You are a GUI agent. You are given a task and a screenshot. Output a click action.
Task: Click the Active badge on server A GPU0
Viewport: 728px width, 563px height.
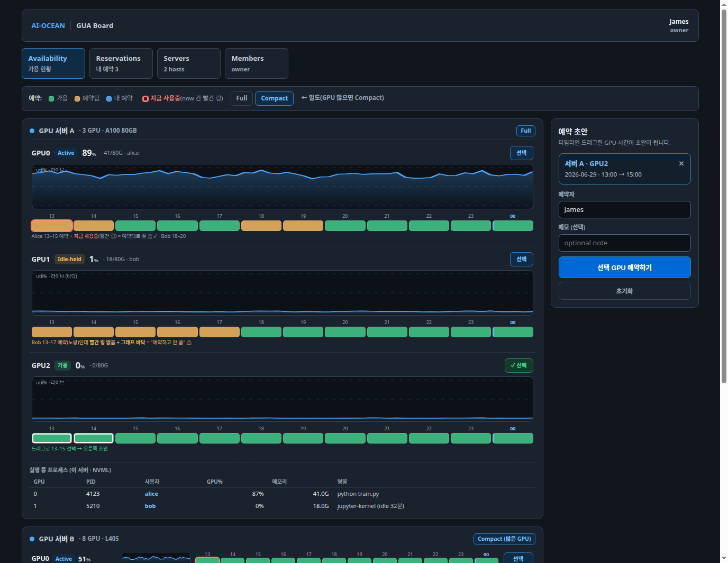click(66, 153)
